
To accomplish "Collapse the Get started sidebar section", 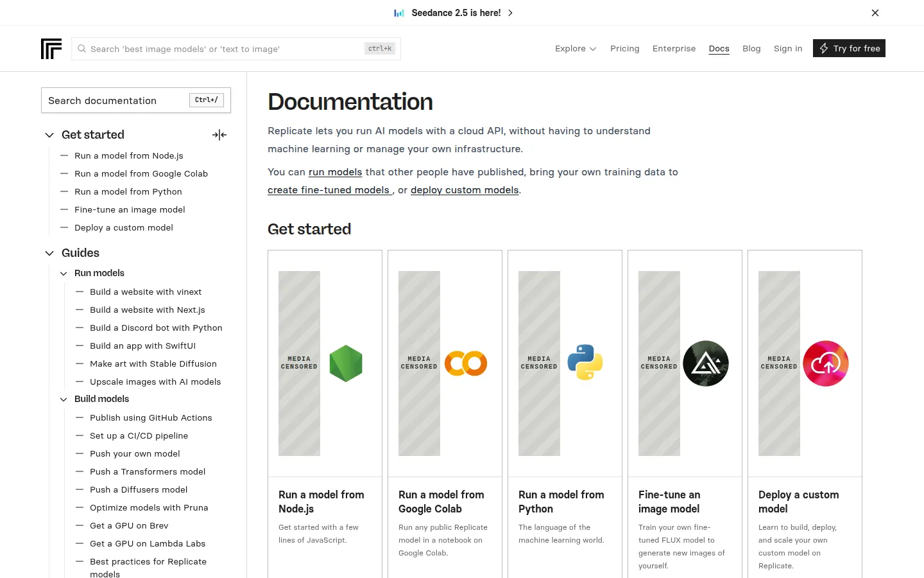I will point(49,135).
